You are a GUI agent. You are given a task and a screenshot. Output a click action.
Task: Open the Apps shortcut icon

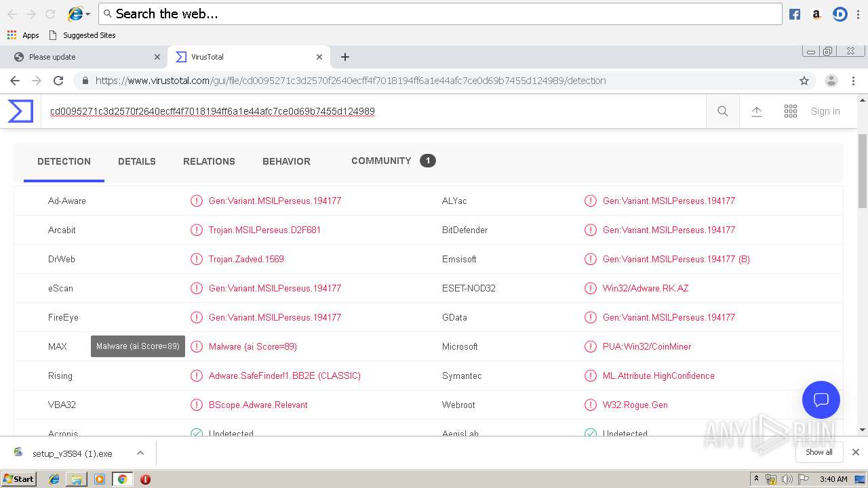point(12,35)
